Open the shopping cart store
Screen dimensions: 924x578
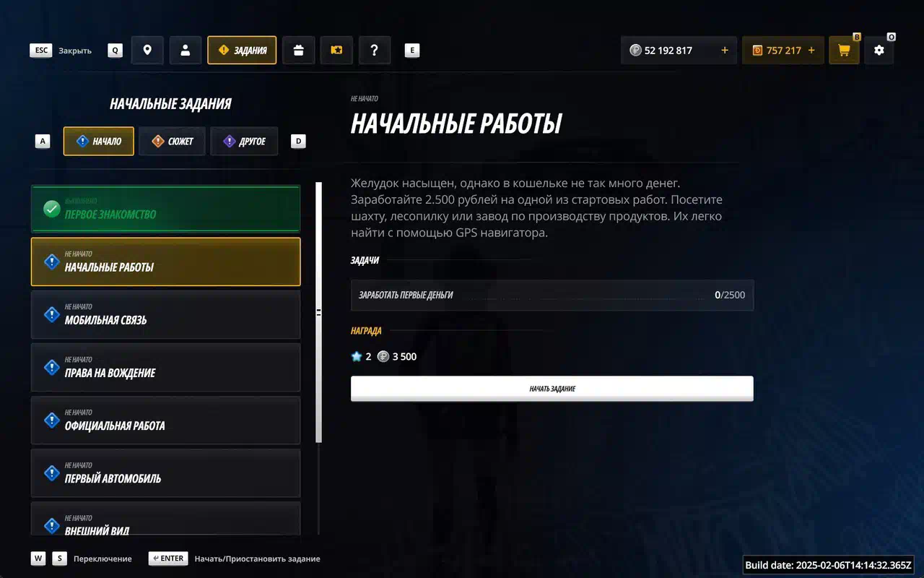tap(844, 51)
